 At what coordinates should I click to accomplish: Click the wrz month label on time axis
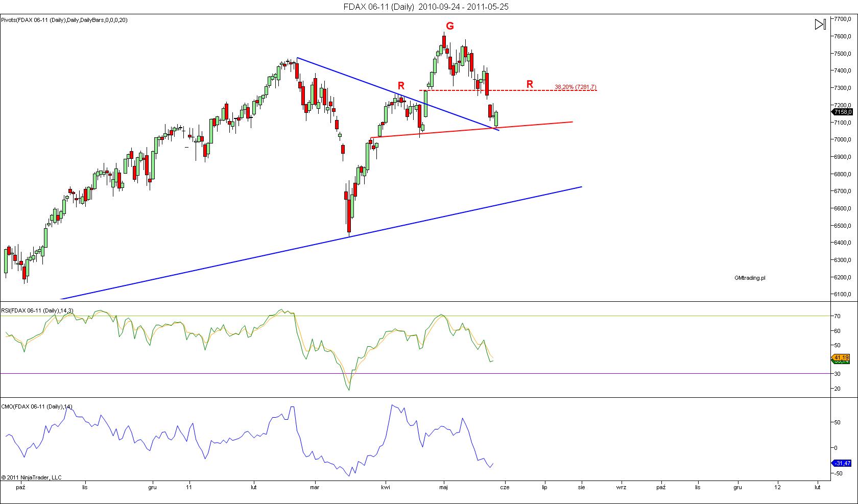(x=621, y=487)
